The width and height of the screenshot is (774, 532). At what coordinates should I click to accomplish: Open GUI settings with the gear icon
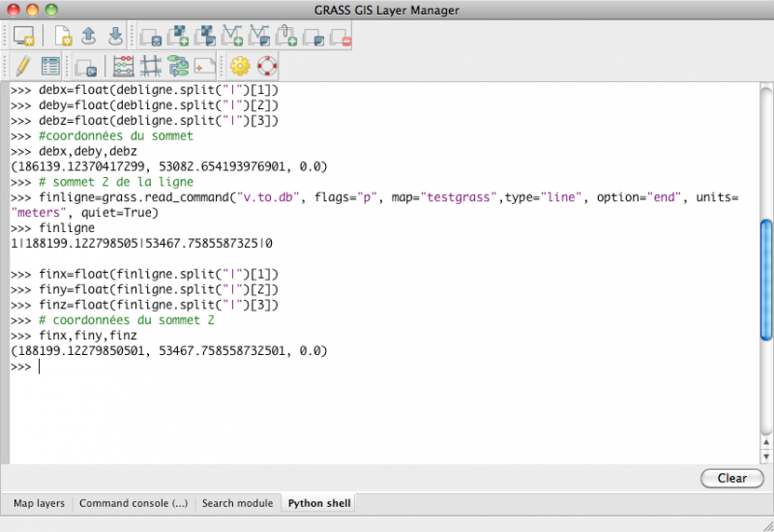pos(240,67)
